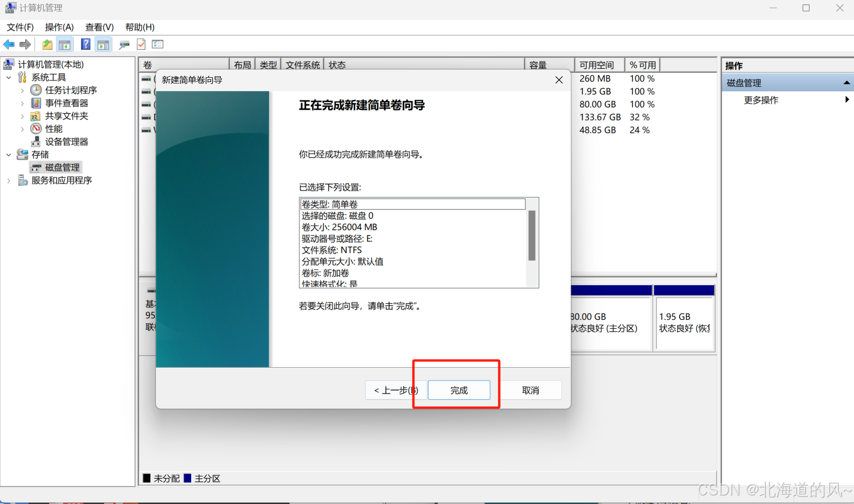Click the Back arrow toolbar icon
The height and width of the screenshot is (504, 854).
(x=9, y=44)
